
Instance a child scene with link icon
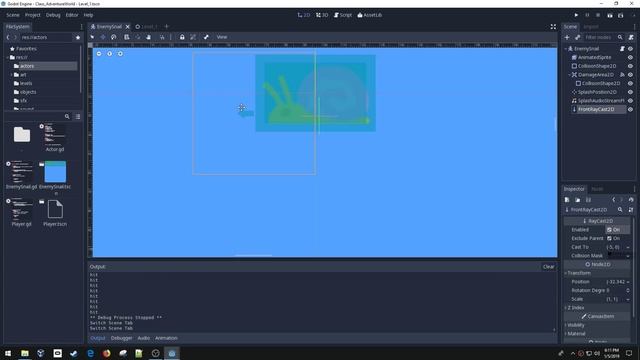click(x=578, y=37)
